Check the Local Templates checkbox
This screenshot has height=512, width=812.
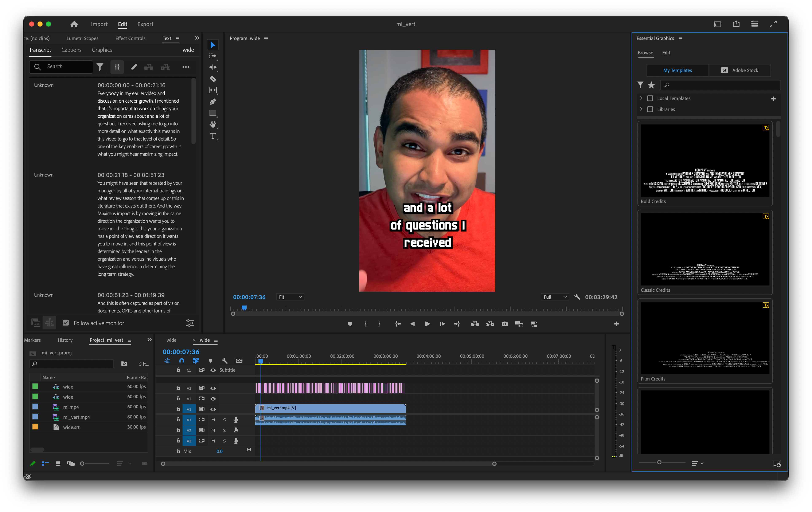650,98
